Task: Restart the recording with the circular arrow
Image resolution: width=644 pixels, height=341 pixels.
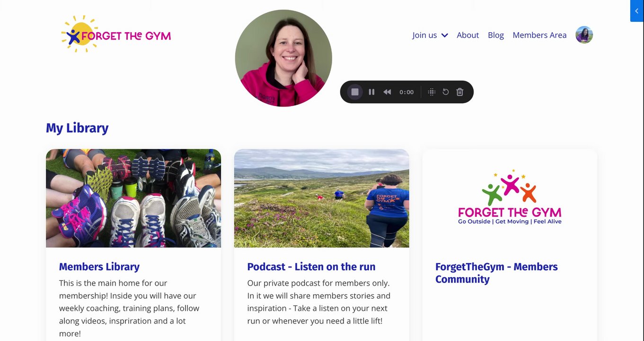Action: 445,92
